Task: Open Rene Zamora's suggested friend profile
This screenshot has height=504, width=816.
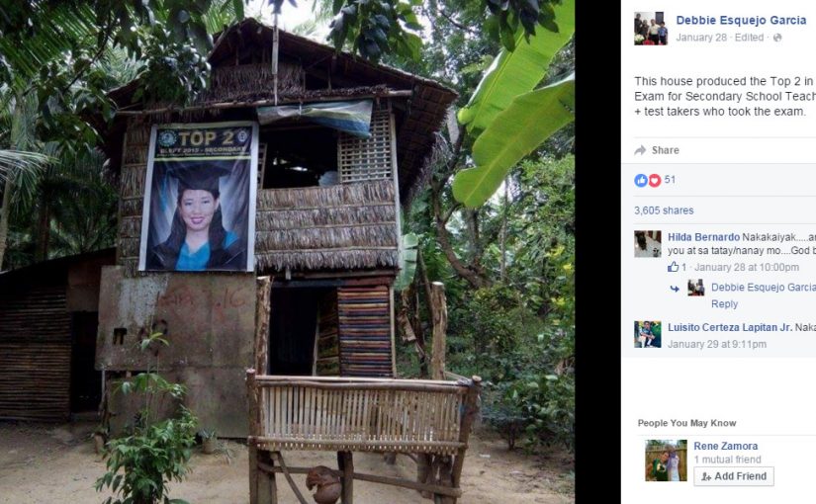Action: pyautogui.click(x=725, y=446)
